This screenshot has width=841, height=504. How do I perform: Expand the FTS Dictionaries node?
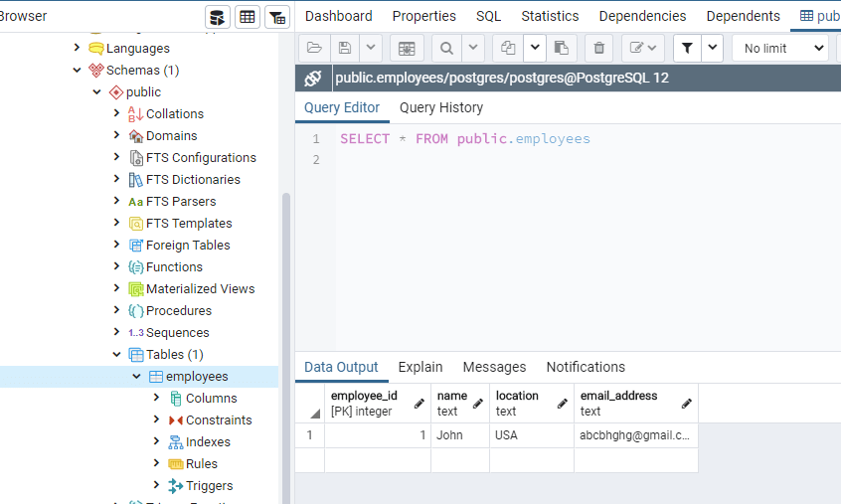(x=116, y=179)
